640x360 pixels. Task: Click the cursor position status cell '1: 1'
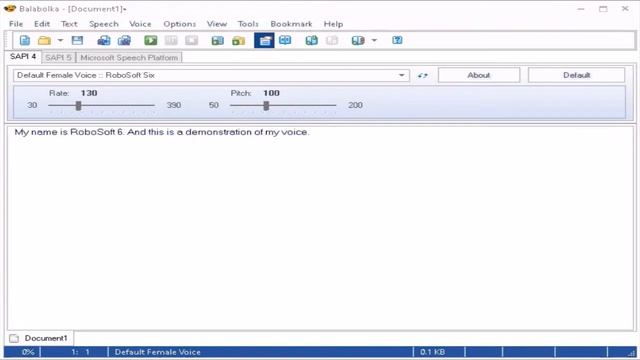[x=74, y=352]
